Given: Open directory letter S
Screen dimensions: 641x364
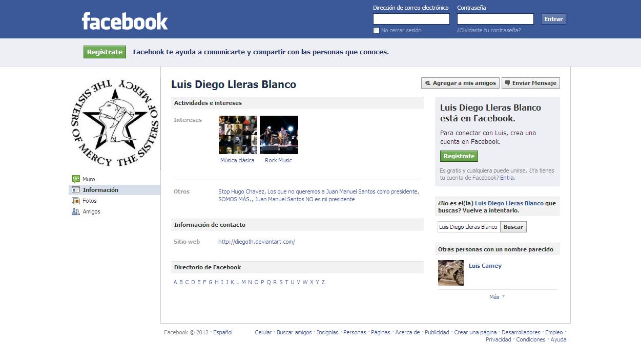Looking at the screenshot, I should point(281,282).
